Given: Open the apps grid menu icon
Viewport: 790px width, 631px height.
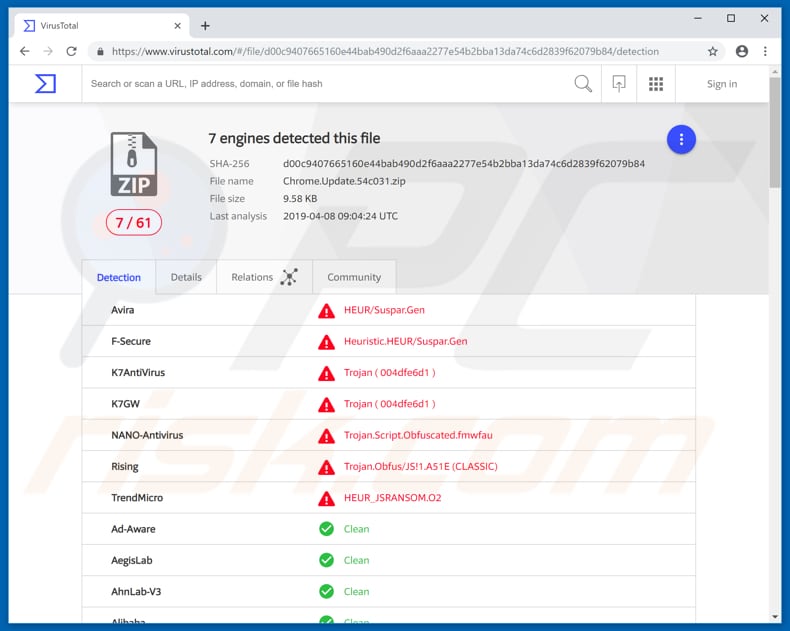Looking at the screenshot, I should pos(656,84).
